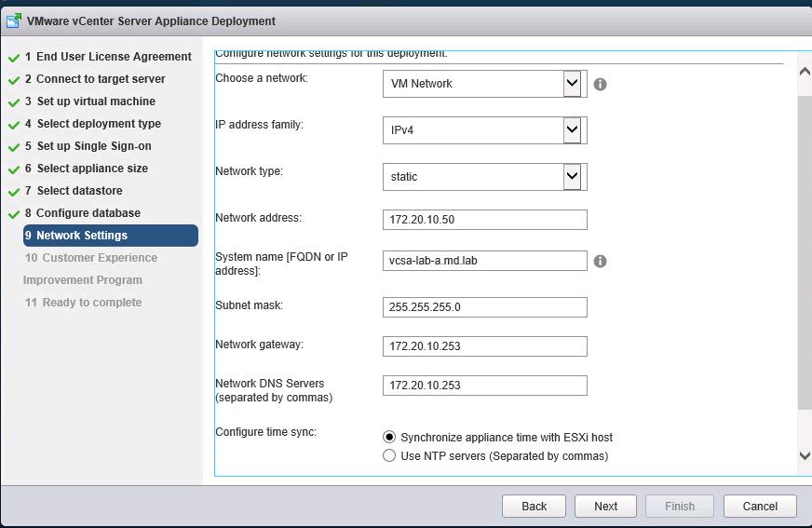Click the info icon beside Choose a network
Image resolution: width=812 pixels, height=528 pixels.
click(601, 84)
